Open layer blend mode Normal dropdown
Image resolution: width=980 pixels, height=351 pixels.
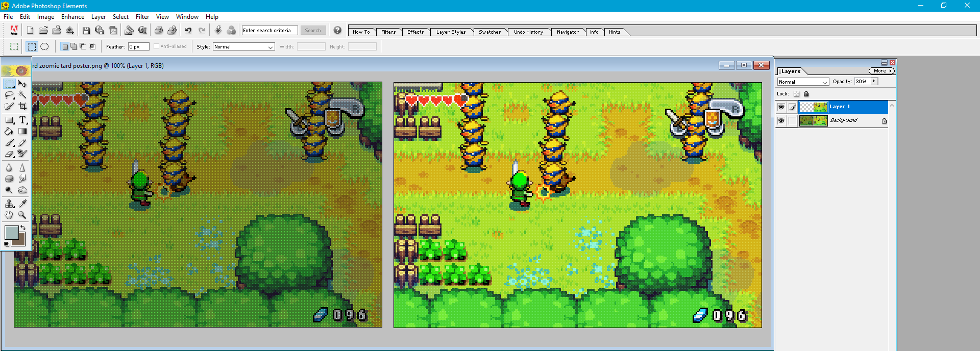(803, 82)
